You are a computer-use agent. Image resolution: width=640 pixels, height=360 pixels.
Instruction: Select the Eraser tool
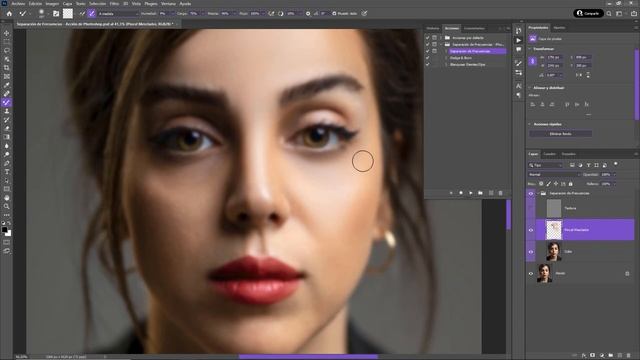pos(7,128)
